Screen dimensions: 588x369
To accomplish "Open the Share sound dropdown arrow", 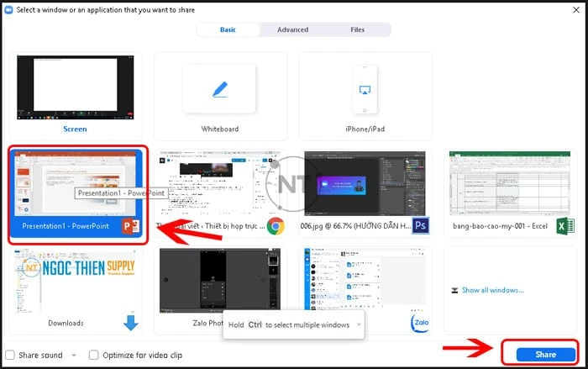I will tap(74, 355).
